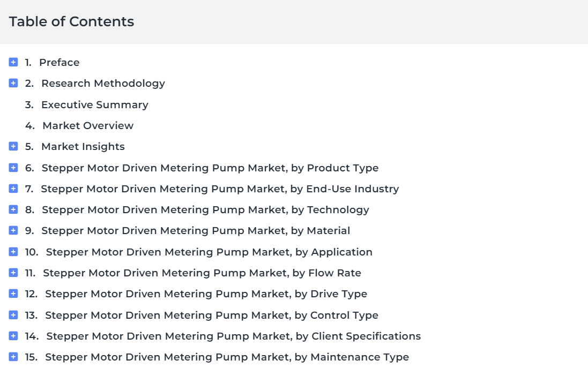The height and width of the screenshot is (368, 588).
Task: Expand the by Product Type section icon
Action: click(13, 168)
